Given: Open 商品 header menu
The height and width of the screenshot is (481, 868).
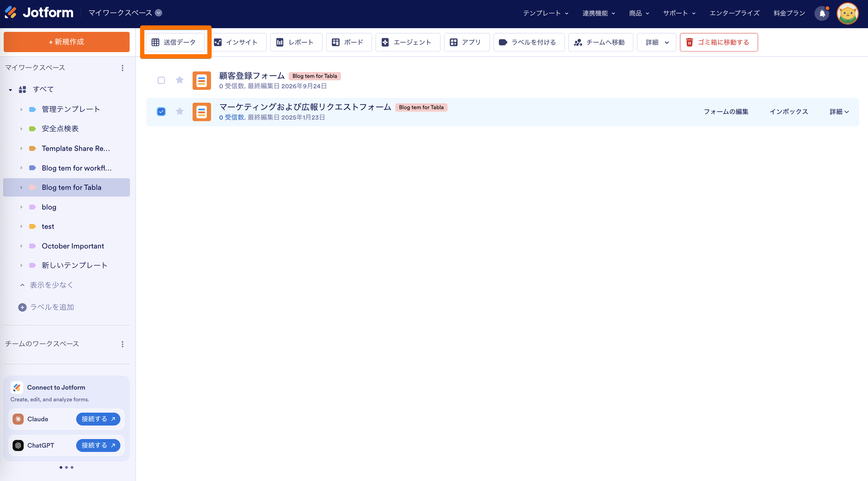Looking at the screenshot, I should point(639,13).
